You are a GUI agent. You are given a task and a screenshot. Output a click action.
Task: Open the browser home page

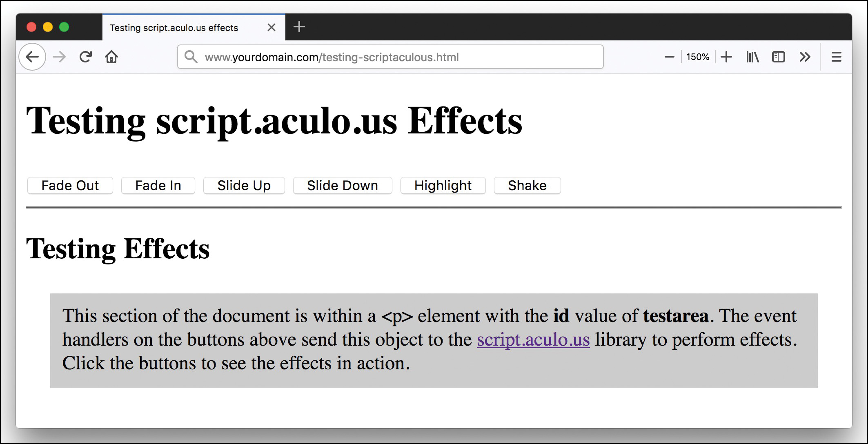click(x=111, y=57)
